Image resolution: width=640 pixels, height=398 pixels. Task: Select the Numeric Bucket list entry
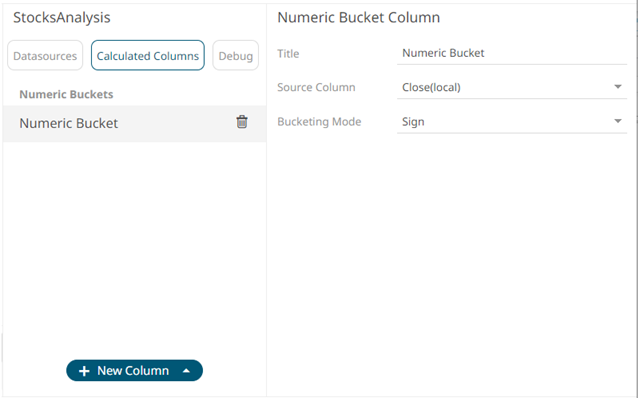pyautogui.click(x=134, y=123)
